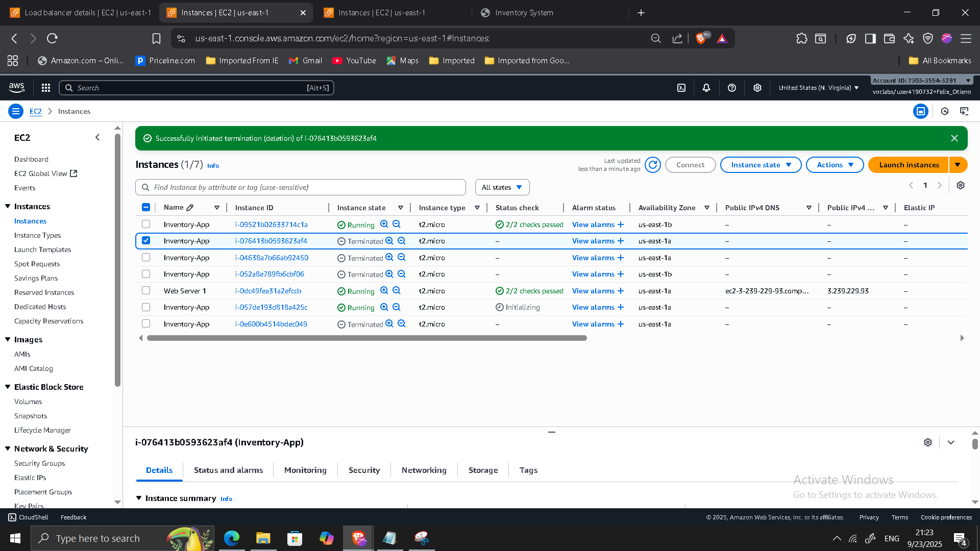This screenshot has width=980, height=551.
Task: Open the Actions dropdown menu
Action: (835, 165)
